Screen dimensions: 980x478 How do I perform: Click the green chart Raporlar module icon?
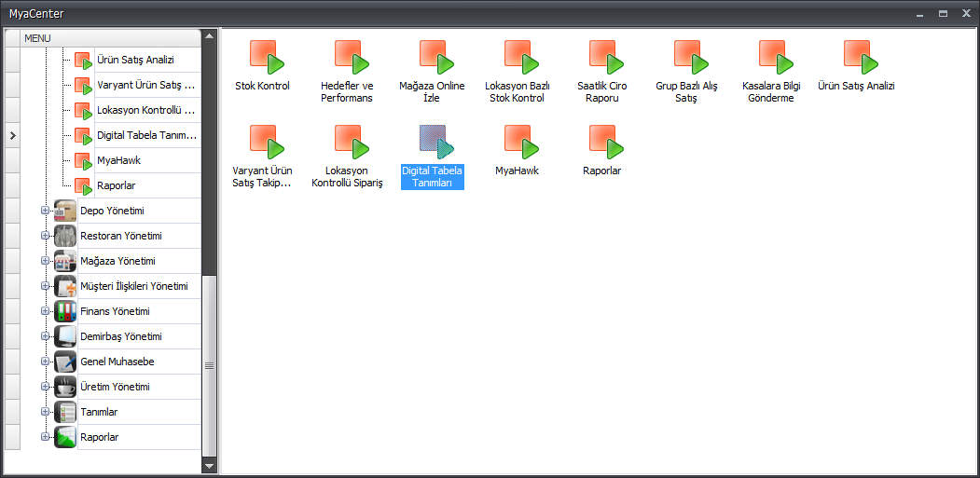tap(65, 437)
